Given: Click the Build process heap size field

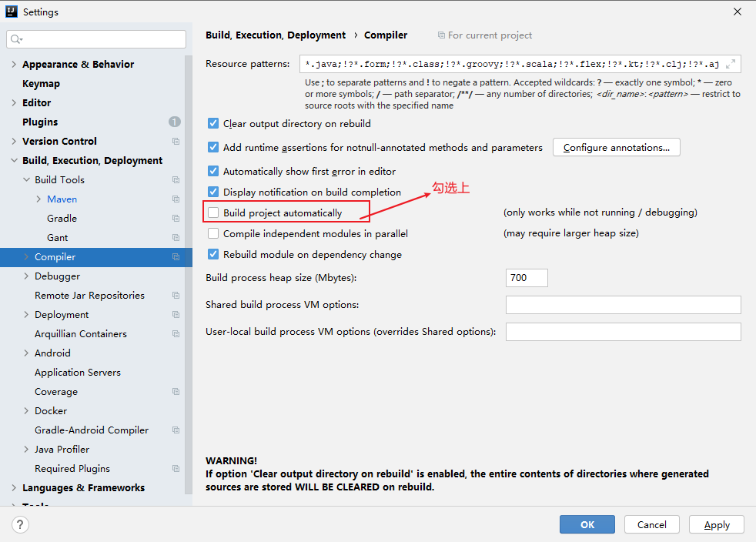Looking at the screenshot, I should [x=527, y=278].
